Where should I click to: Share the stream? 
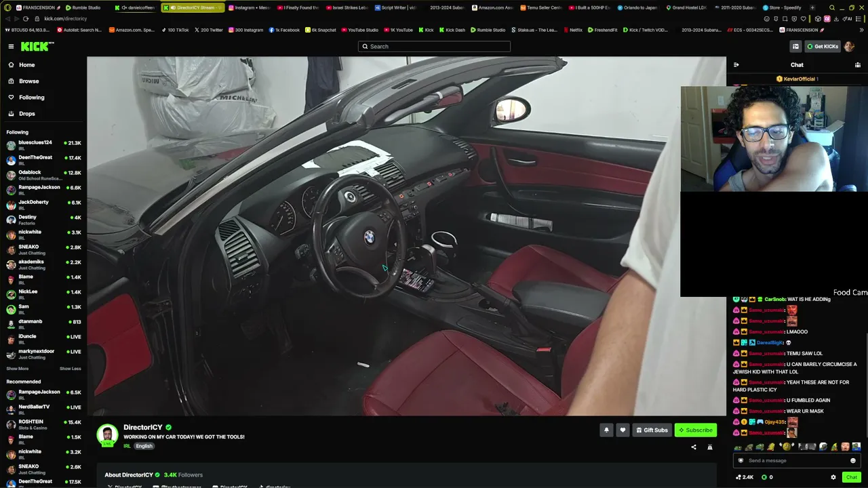pyautogui.click(x=693, y=447)
